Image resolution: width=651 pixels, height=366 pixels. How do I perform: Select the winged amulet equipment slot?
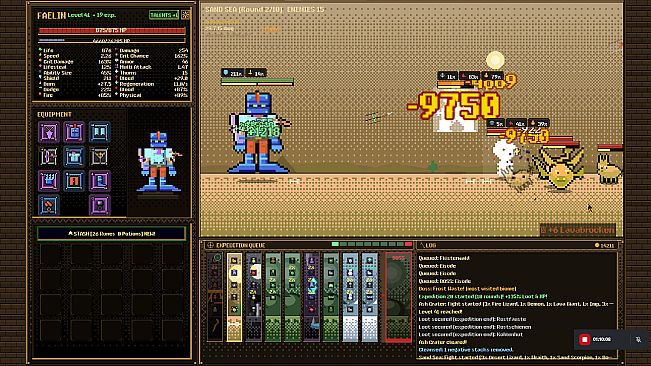pyautogui.click(x=100, y=157)
